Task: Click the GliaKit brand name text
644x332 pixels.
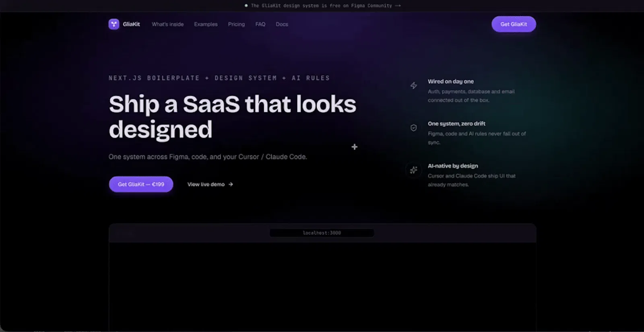Action: [131, 24]
